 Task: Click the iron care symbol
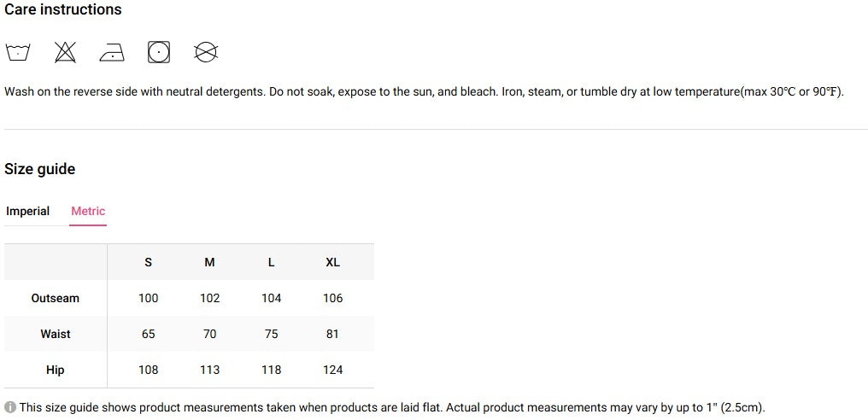point(112,54)
